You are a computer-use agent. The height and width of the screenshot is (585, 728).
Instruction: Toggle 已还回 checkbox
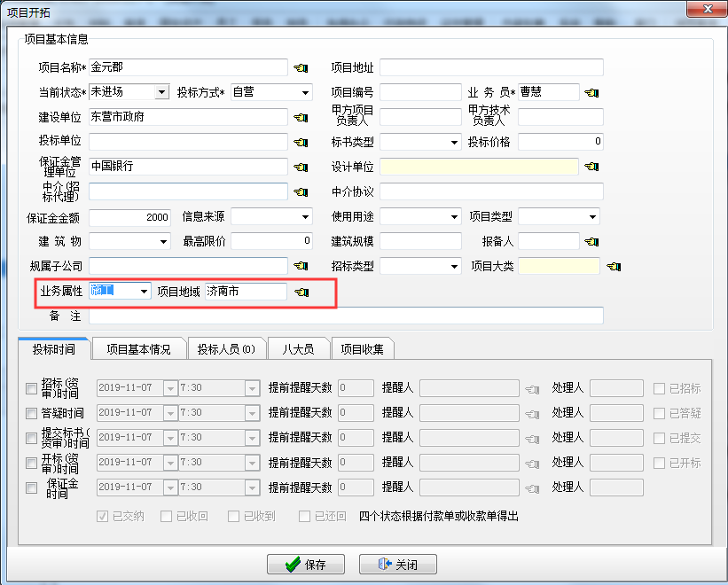pos(304,516)
